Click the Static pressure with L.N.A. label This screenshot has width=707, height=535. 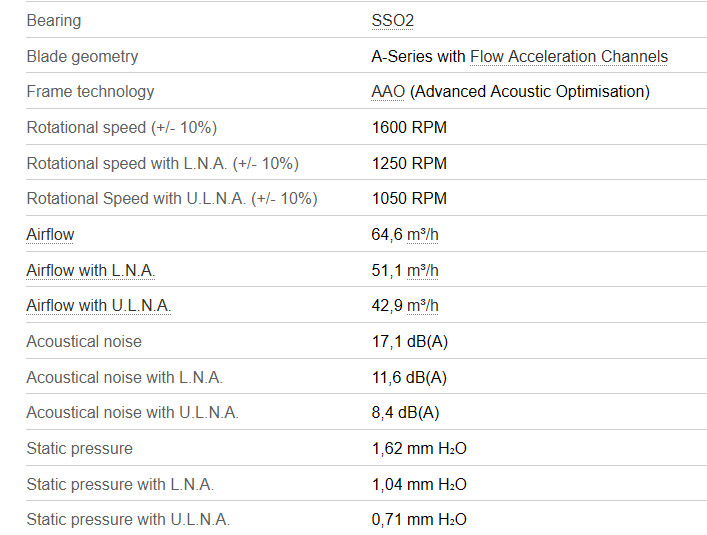120,484
